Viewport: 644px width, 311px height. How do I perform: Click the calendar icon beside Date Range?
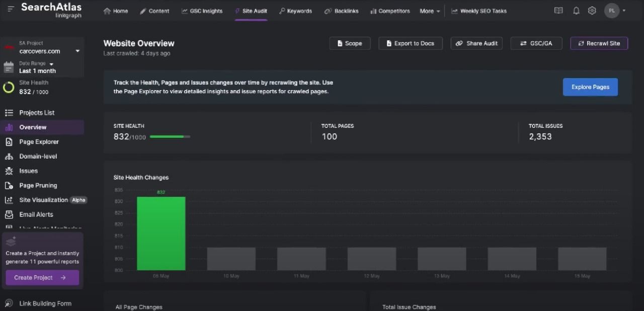(x=9, y=67)
